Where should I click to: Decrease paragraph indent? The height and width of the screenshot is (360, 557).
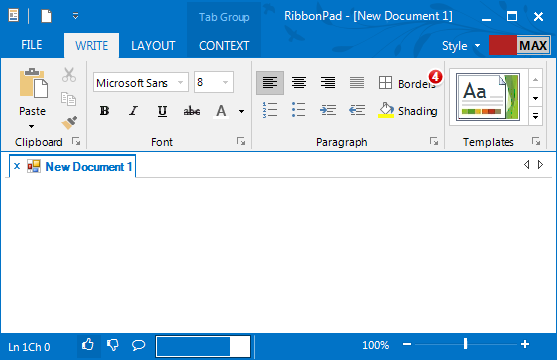357,110
